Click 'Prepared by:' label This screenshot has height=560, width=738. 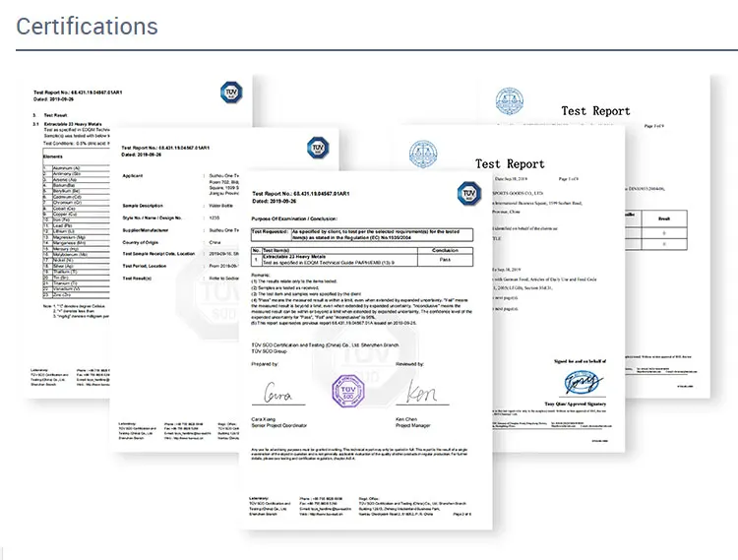coord(265,364)
